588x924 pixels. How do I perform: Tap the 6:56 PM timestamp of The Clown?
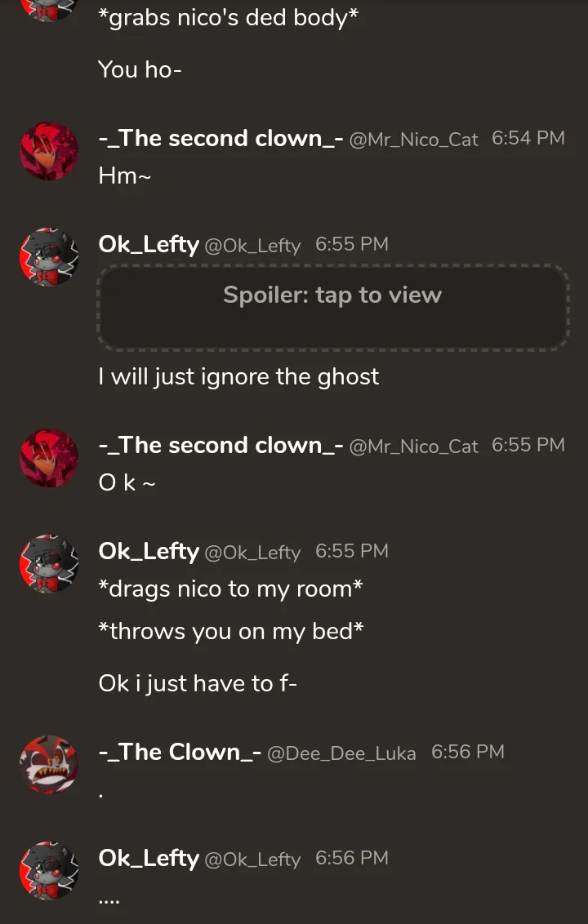tap(468, 752)
